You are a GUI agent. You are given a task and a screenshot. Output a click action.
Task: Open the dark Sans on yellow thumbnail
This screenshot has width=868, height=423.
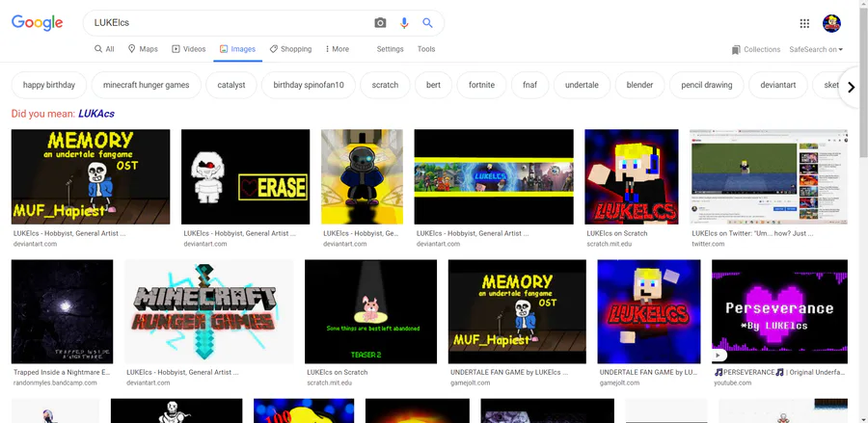362,177
